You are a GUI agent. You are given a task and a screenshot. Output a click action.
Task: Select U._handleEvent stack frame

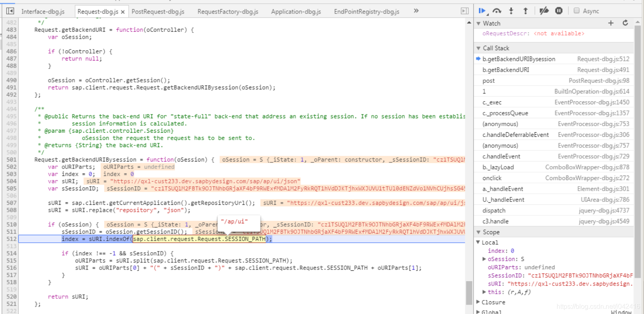(x=554, y=199)
